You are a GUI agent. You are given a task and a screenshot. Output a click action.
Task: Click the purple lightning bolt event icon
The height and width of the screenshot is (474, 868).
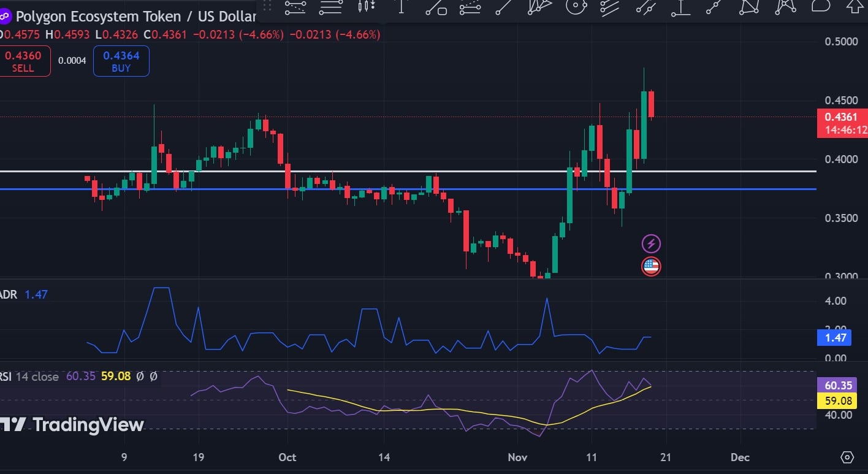pos(651,243)
